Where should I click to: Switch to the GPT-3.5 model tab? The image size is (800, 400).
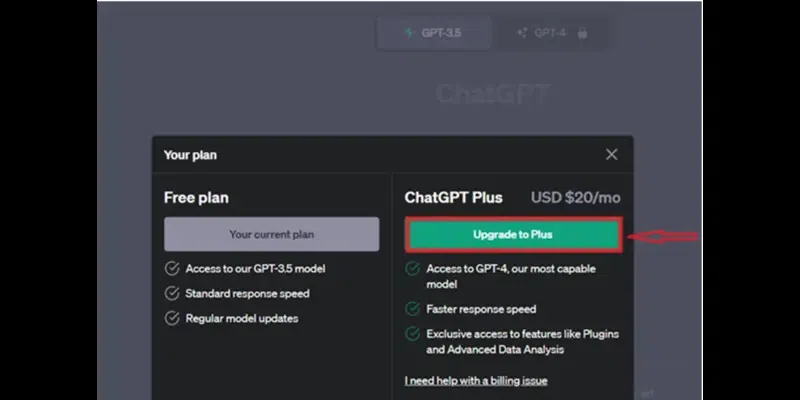[x=433, y=33]
